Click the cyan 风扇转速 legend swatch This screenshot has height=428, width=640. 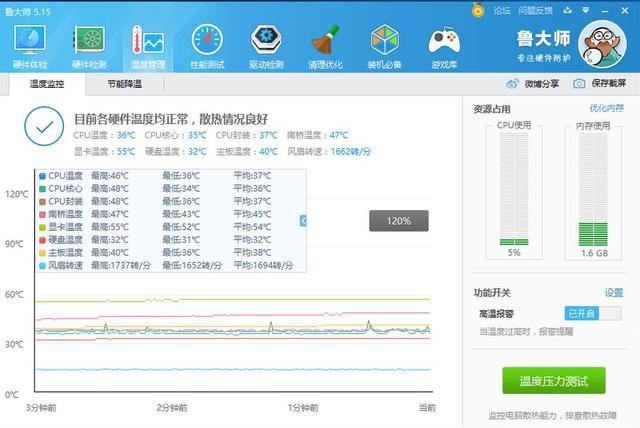42,266
